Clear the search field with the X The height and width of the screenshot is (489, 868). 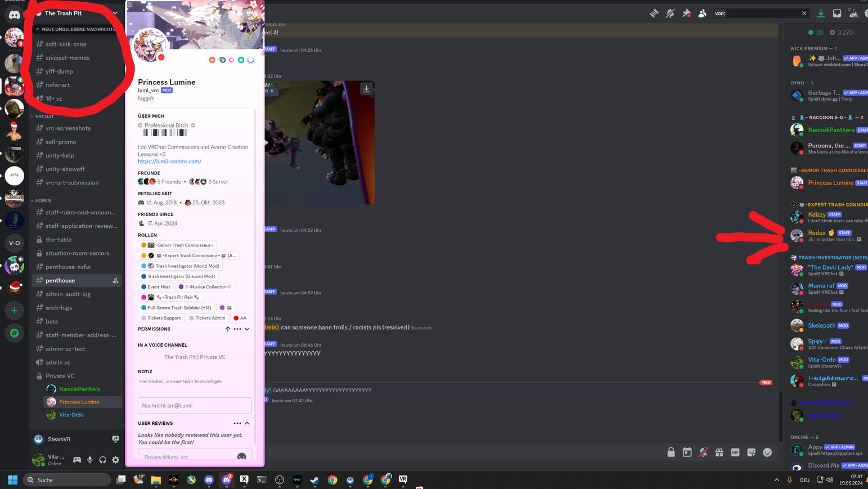[804, 14]
